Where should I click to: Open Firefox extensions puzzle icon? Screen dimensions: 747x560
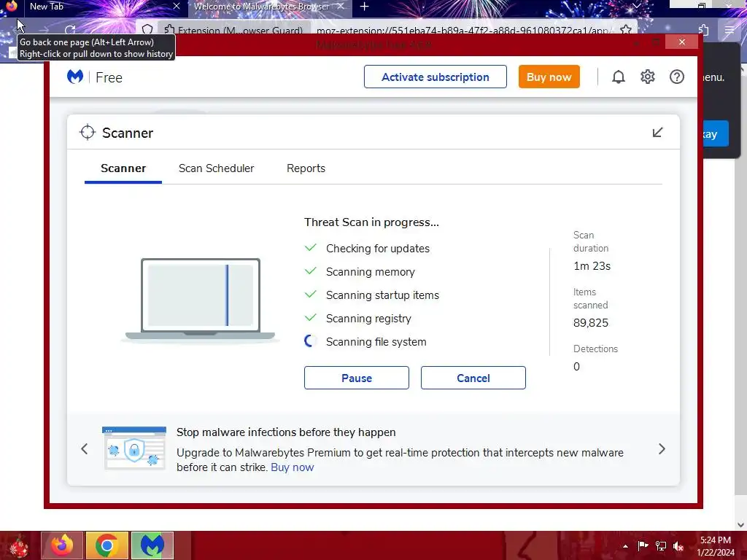pyautogui.click(x=703, y=30)
